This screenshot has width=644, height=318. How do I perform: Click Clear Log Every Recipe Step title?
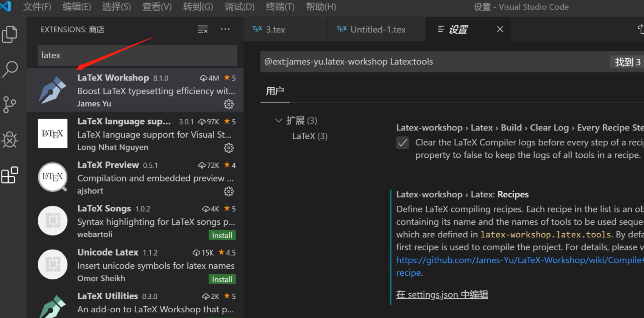(520, 128)
